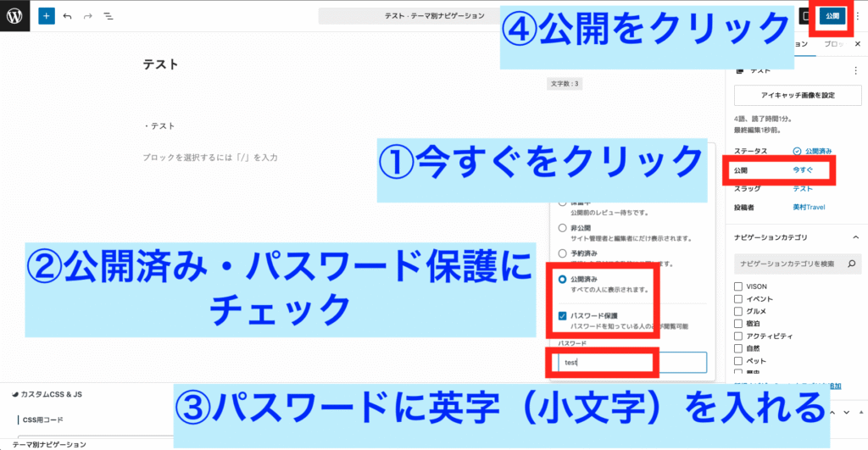Open the テスト post actions three-dot menu
The height and width of the screenshot is (450, 868).
[x=854, y=71]
